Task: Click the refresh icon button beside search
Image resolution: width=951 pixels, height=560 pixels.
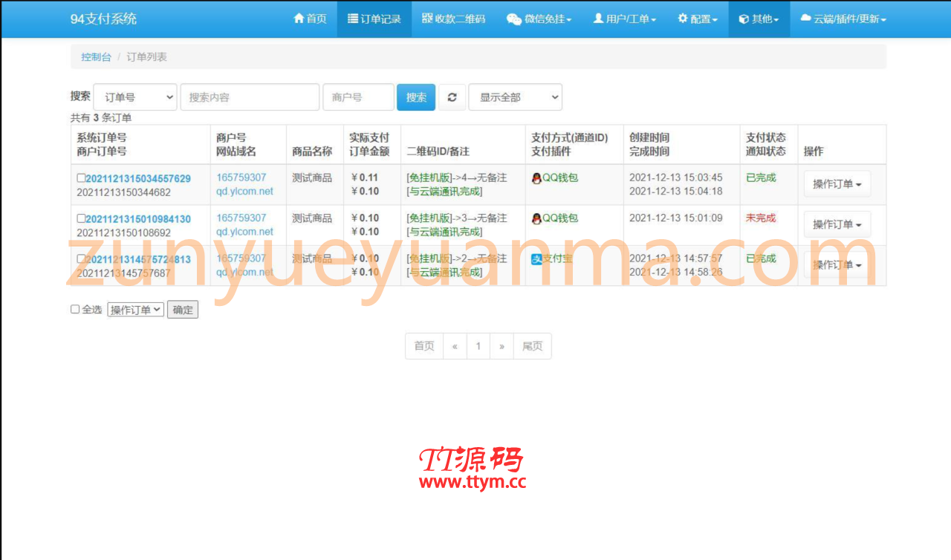Action: coord(452,97)
